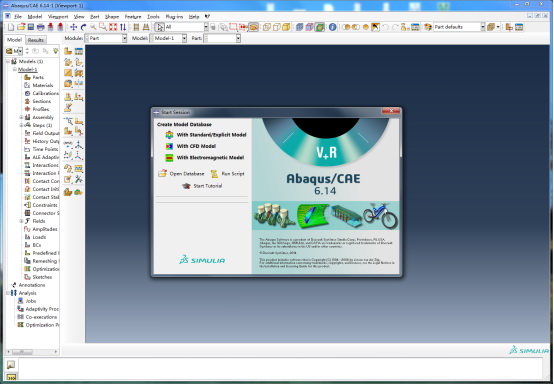
Task: Click the Create Part tool in the toolbox
Action: [x=68, y=52]
